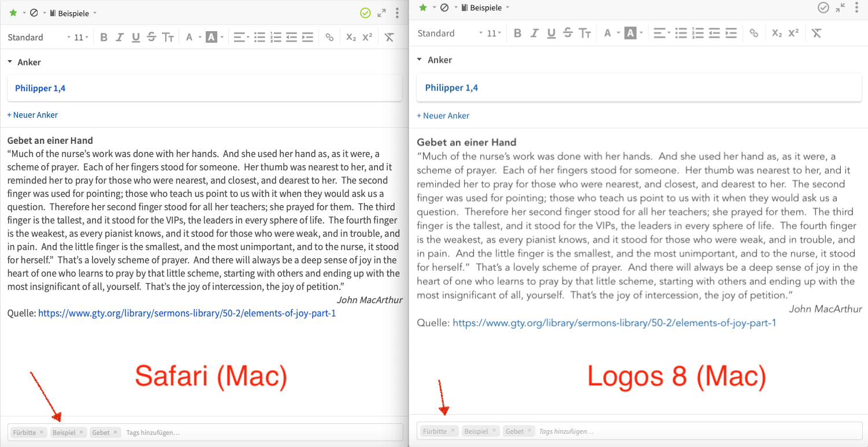Toggle bold in the Logos 8 panel toolbar
Viewport: 868px width, 447px height.
coord(518,33)
